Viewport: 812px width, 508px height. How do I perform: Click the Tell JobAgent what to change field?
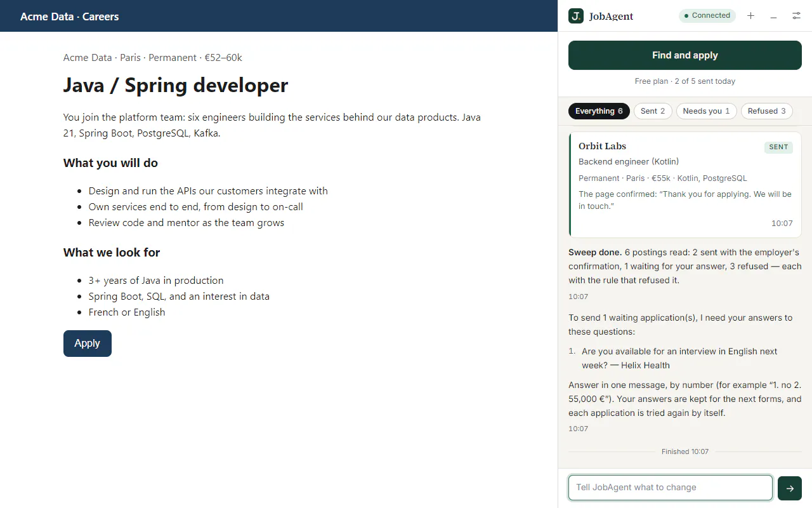671,488
